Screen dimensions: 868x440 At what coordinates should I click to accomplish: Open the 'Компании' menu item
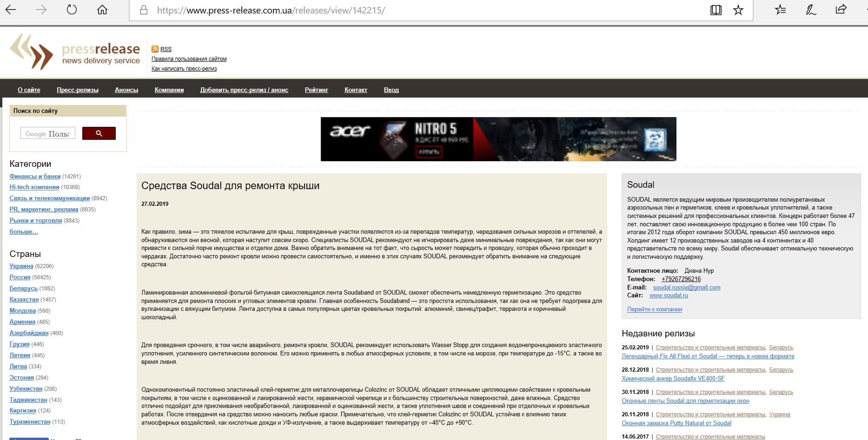(x=169, y=90)
